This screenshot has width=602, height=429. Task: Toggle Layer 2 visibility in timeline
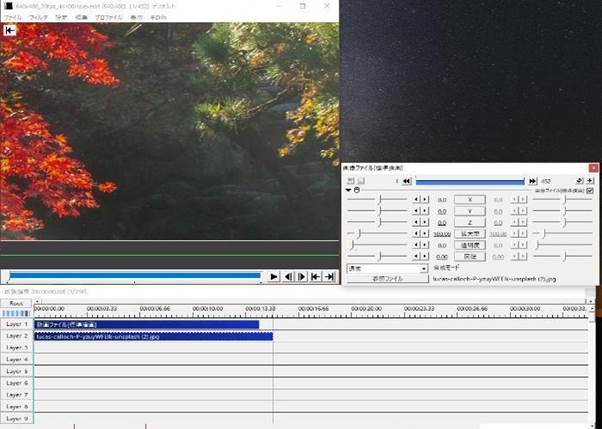coord(16,336)
